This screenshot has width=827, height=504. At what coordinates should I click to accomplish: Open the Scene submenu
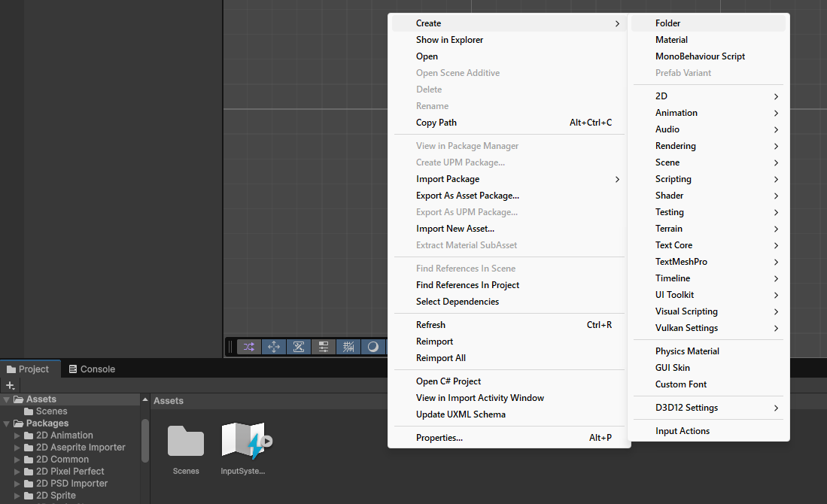coord(708,162)
